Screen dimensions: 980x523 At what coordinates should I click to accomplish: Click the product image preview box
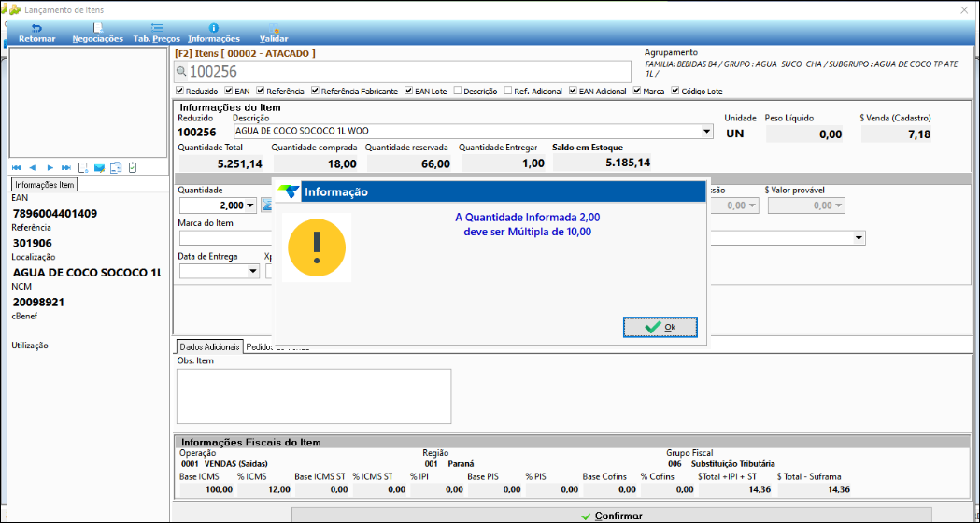(90, 103)
